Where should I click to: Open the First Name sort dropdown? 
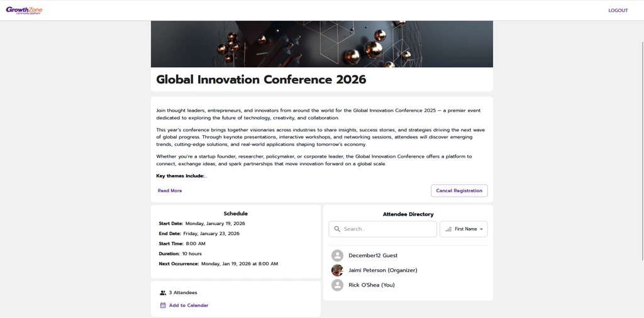(464, 229)
